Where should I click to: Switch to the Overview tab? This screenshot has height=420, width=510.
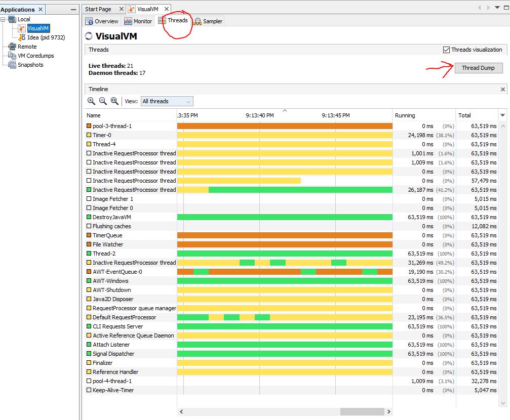[102, 21]
